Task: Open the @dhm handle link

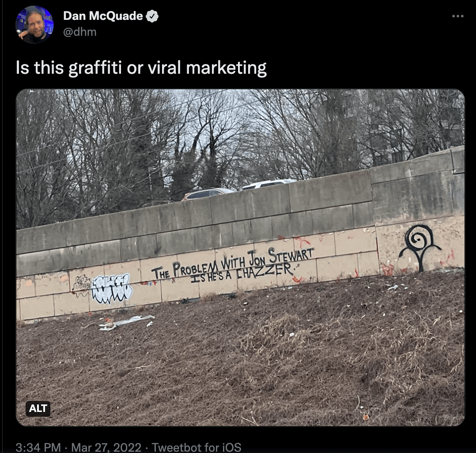Action: [x=80, y=32]
